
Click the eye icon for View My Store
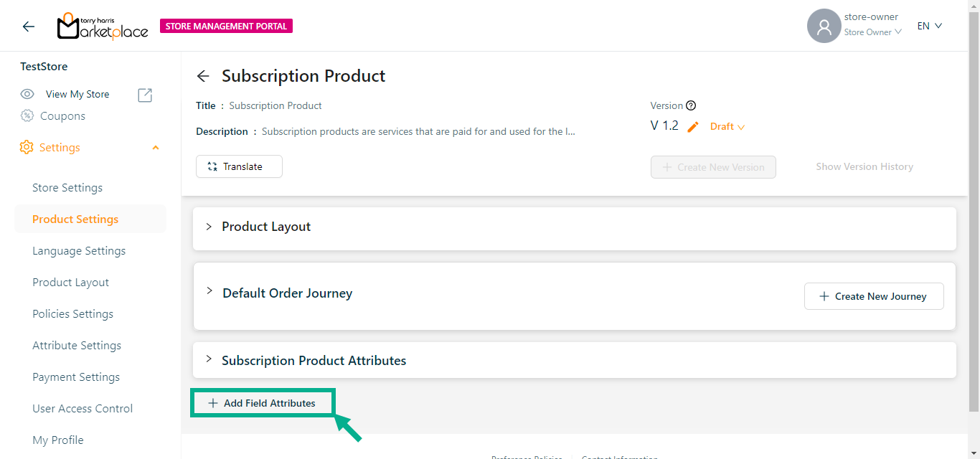point(27,94)
